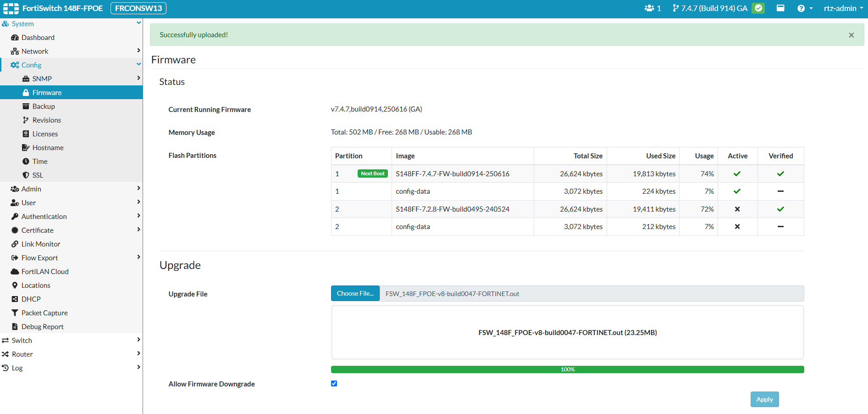This screenshot has height=414, width=868.
Task: Click the Backup archive icon
Action: (x=26, y=106)
